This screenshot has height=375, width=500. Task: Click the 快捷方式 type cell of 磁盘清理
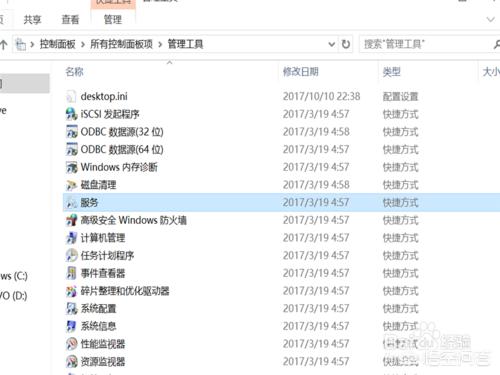coord(400,185)
